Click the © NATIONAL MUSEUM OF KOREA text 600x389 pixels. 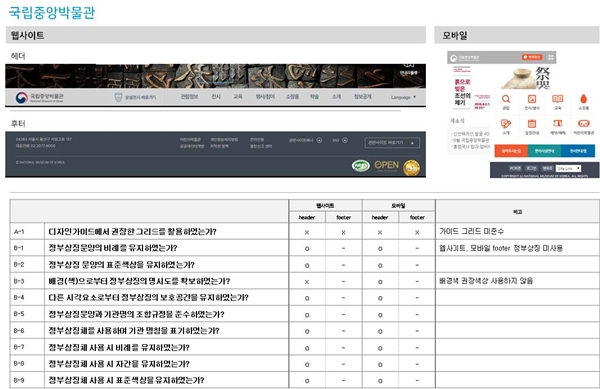click(x=40, y=162)
